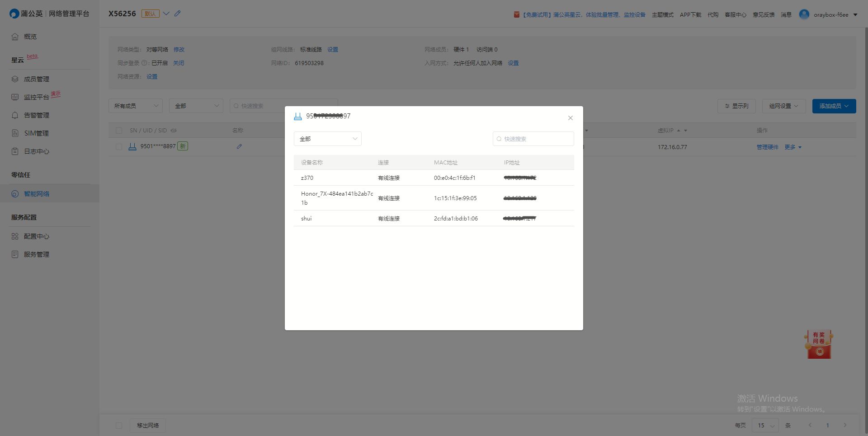868x436 pixels.
Task: Toggle the SN/UID/SID eye visibility icon
Action: (174, 131)
